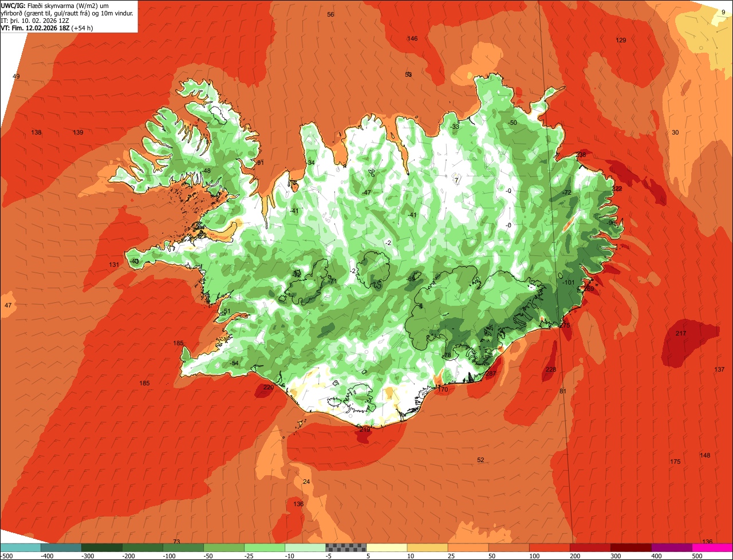Select the pale green -10 to -5 swatch

(305, 547)
